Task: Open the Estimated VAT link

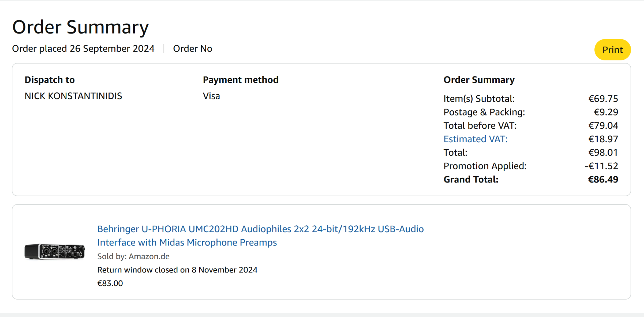Action: [475, 139]
